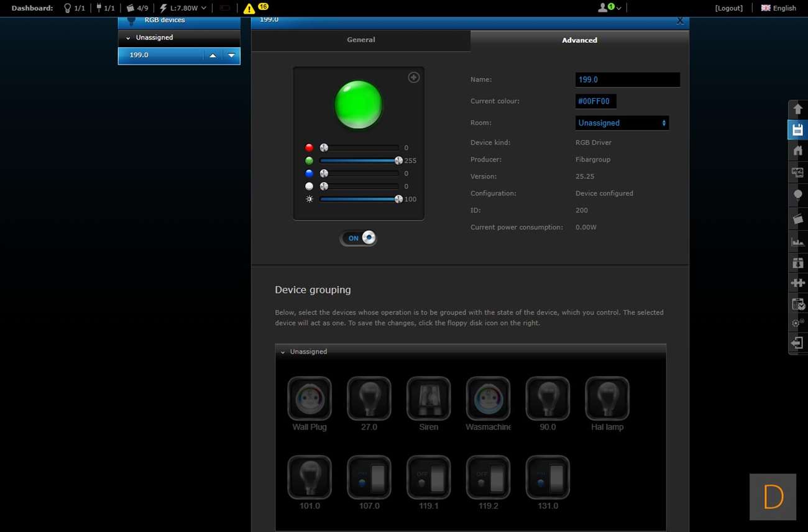Click the yellow warning notifications icon
Viewport: 808px width, 532px height.
coord(249,9)
